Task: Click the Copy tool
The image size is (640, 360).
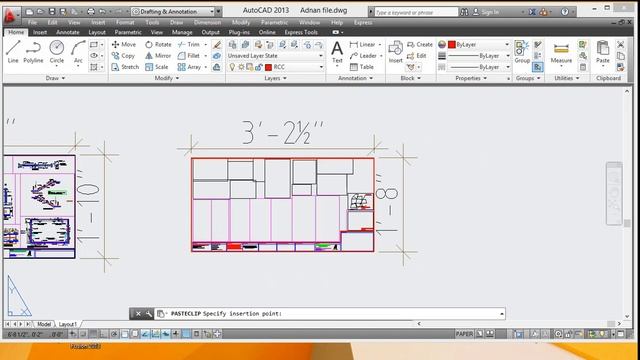Action: point(123,56)
